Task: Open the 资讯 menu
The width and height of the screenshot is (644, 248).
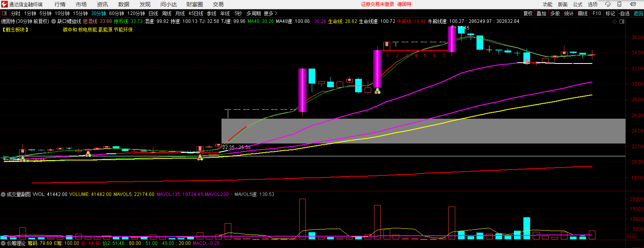Action: coord(102,4)
